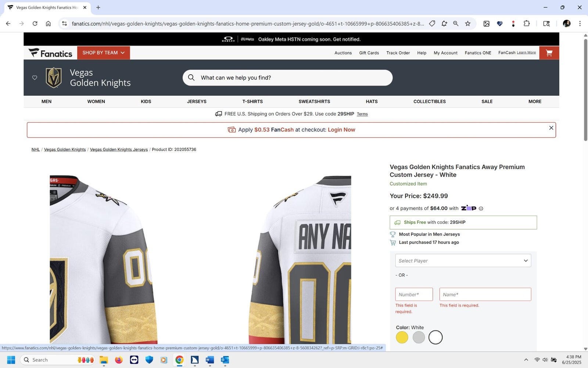The width and height of the screenshot is (588, 368).
Task: Click the front jersey product image
Action: (x=104, y=259)
